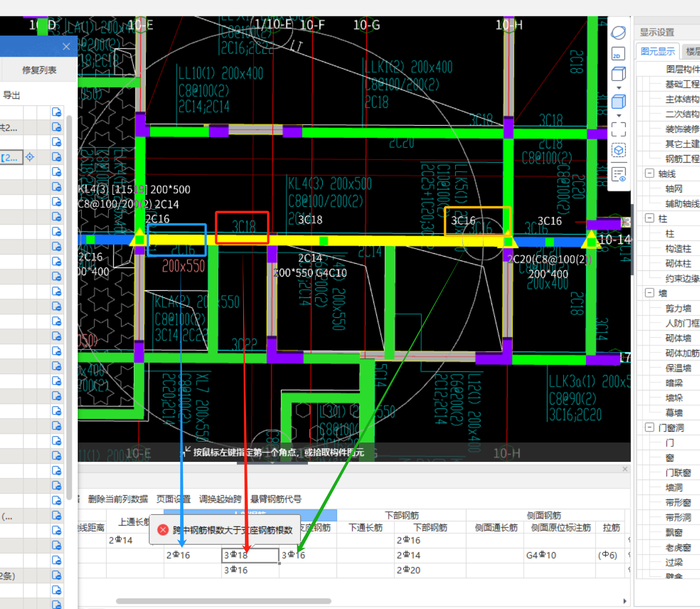Select 暗梁 tree row
The image size is (700, 609).
[674, 383]
